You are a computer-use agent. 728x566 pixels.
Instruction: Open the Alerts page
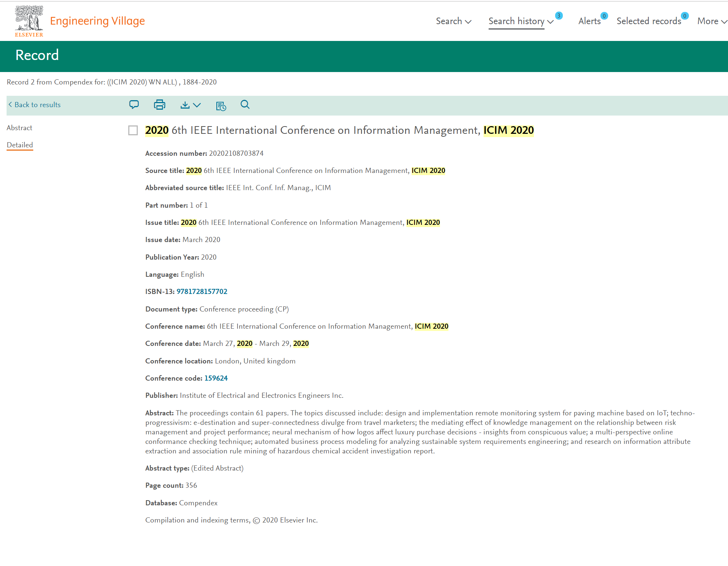pos(589,21)
